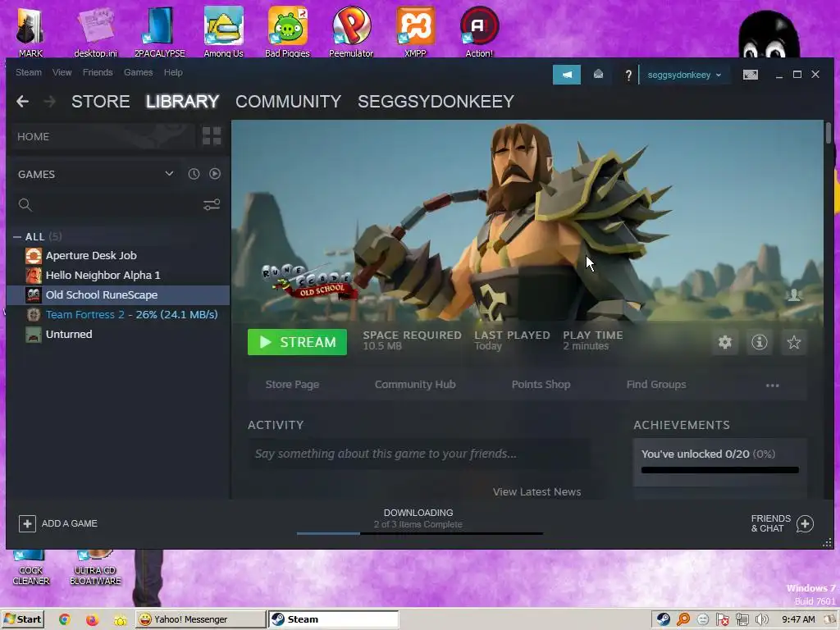Screen dimensions: 840x630
Task: Switch to Big Picture mode icon
Action: pyautogui.click(x=750, y=75)
